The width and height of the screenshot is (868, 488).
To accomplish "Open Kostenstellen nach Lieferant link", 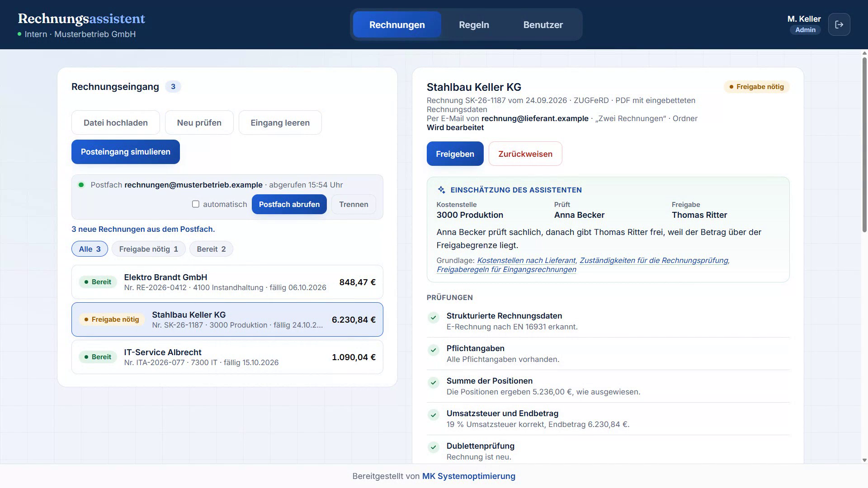I will [x=526, y=260].
